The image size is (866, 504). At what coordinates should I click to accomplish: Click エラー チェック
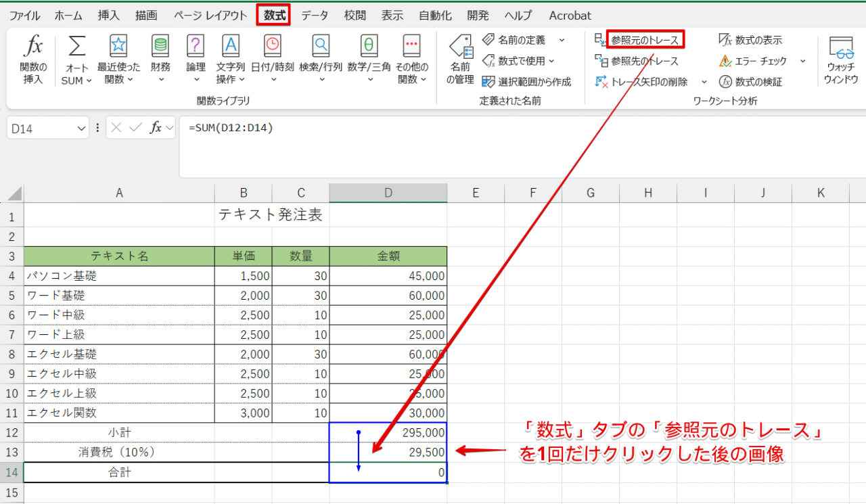tap(753, 61)
